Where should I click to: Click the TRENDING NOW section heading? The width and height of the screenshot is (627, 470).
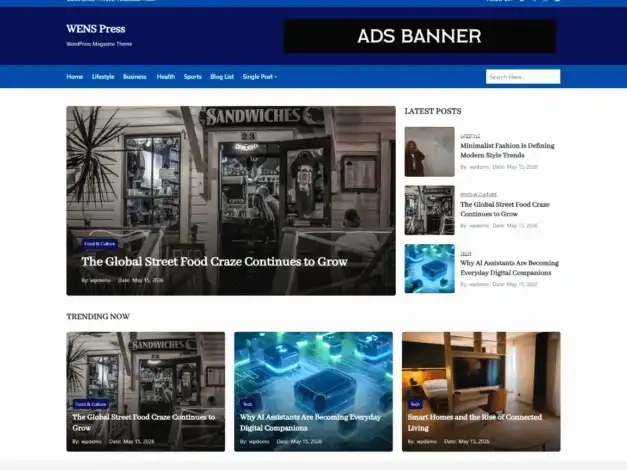pos(98,316)
